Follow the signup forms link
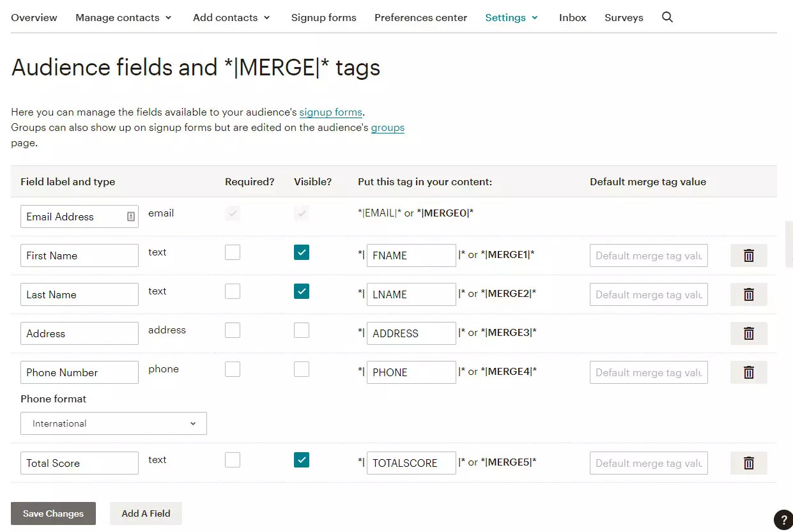793x532 pixels. [x=330, y=112]
